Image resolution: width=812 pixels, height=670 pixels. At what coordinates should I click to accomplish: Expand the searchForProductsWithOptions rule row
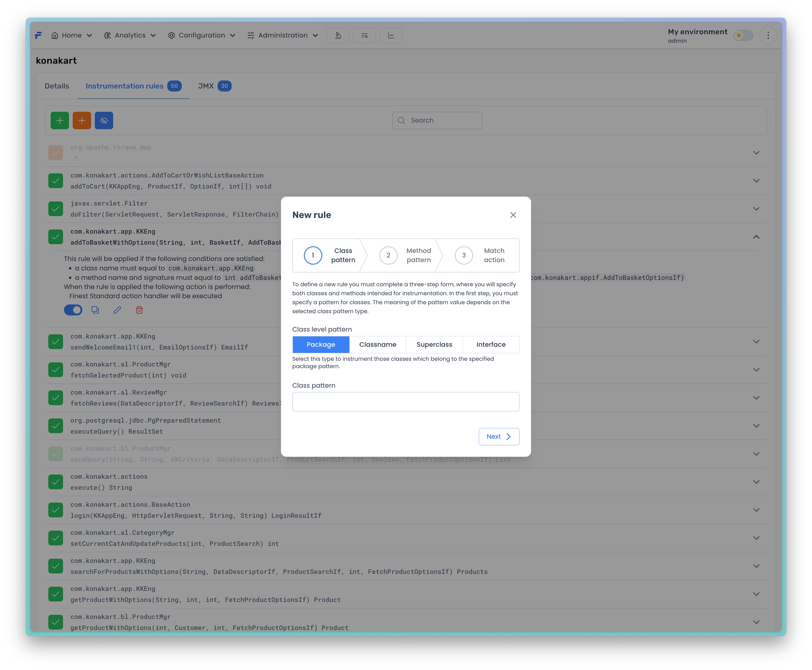[x=756, y=566]
